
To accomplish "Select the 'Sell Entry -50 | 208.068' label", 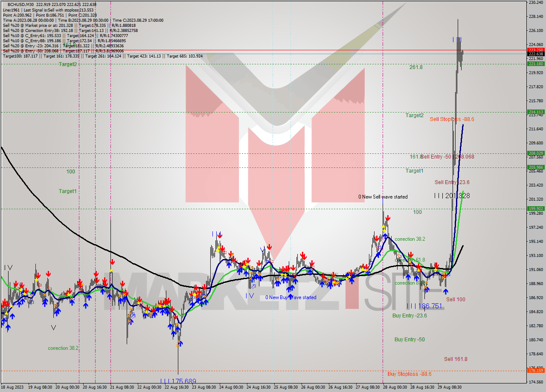I will tap(447, 157).
